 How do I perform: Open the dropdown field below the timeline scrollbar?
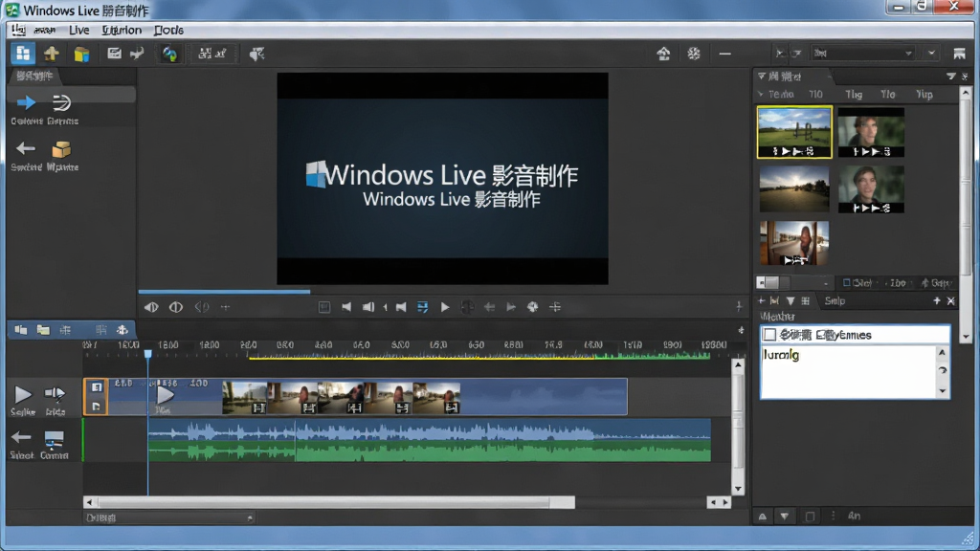(x=168, y=518)
